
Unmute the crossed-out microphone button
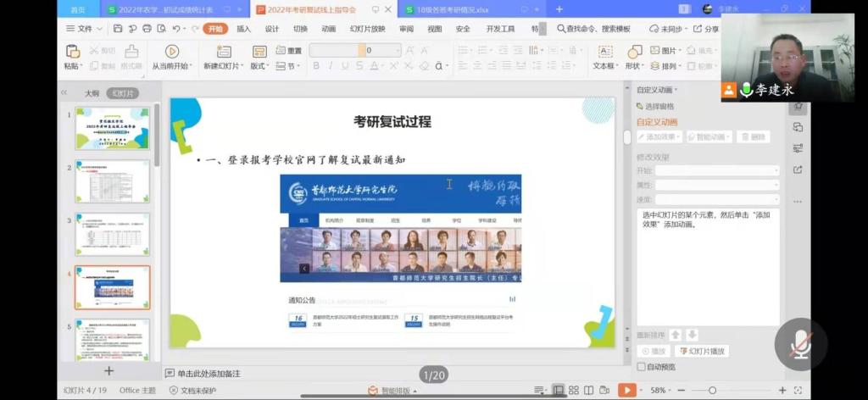800,345
